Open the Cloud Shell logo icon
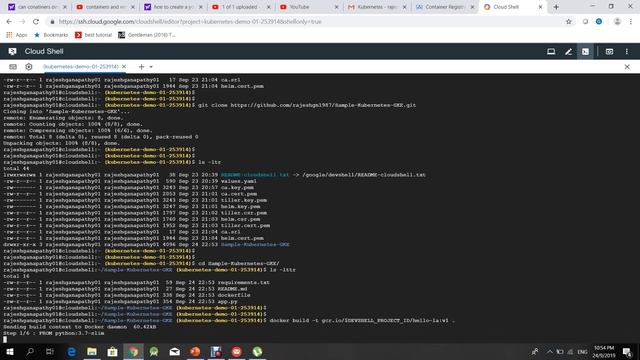The height and width of the screenshot is (360, 640). pyautogui.click(x=12, y=51)
